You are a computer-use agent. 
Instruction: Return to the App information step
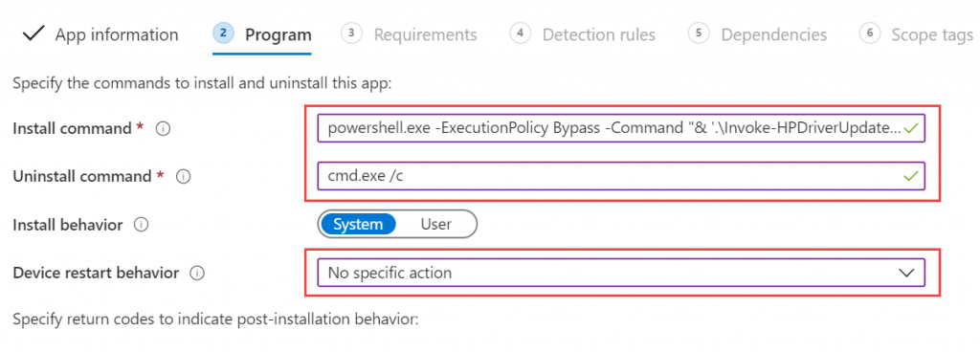116,34
